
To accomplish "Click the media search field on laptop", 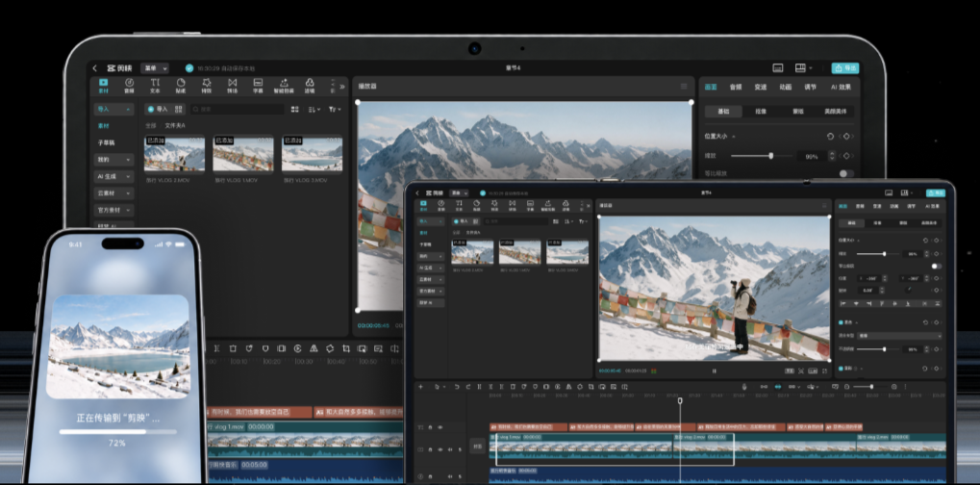I will point(237,109).
